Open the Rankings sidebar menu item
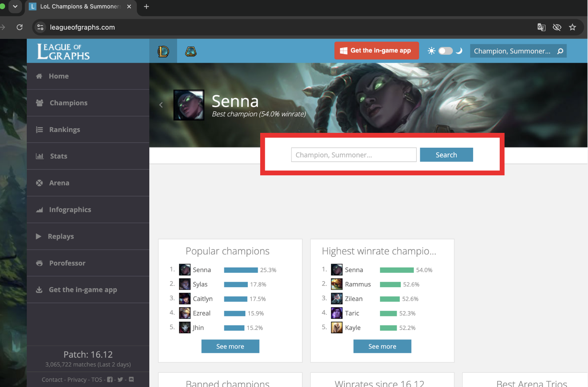 88,130
